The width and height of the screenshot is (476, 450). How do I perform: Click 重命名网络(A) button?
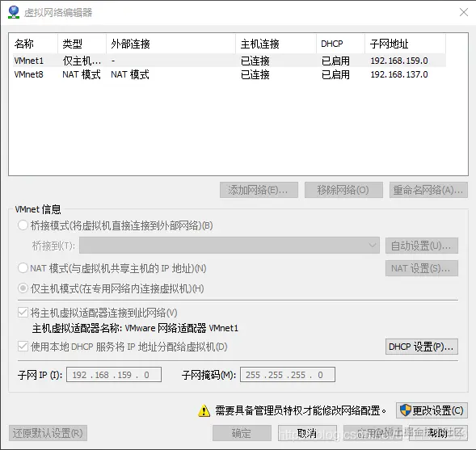tap(428, 190)
